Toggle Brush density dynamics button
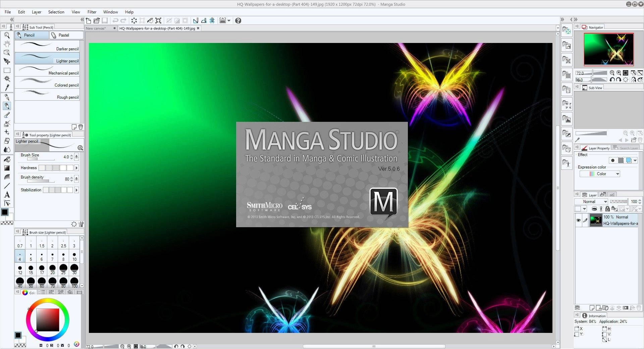The height and width of the screenshot is (349, 644). [x=76, y=179]
